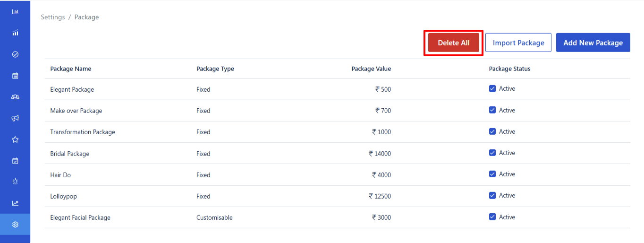The image size is (644, 243).
Task: Click the star icon in the sidebar
Action: (x=15, y=139)
